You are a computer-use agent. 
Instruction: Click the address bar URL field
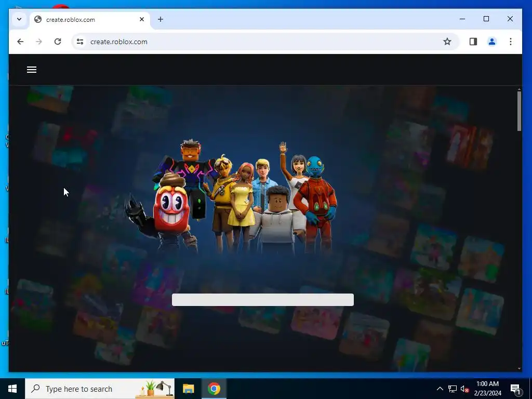tap(264, 42)
